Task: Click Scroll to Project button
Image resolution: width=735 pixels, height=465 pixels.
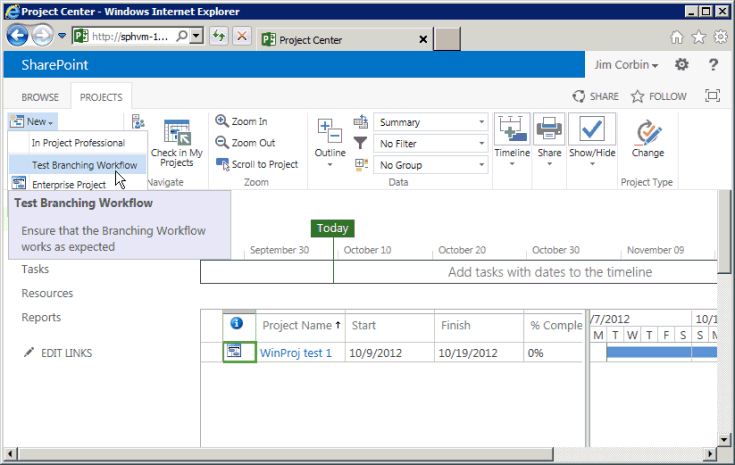Action: [x=257, y=164]
